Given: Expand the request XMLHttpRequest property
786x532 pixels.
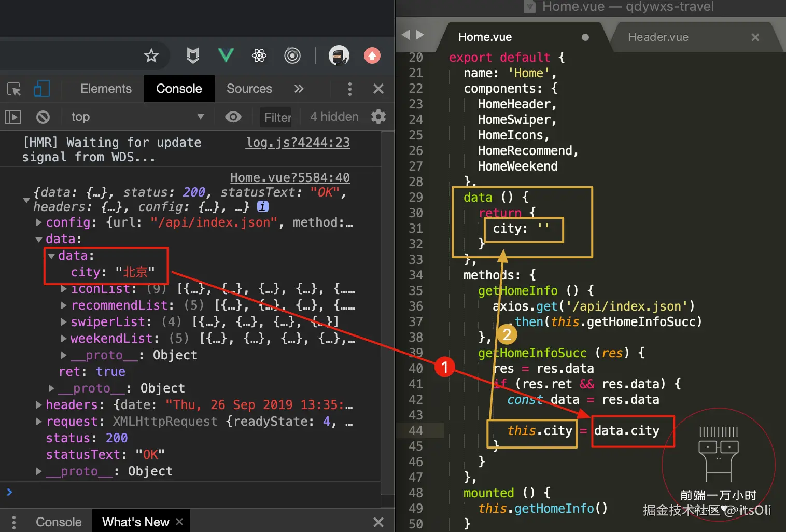Looking at the screenshot, I should pyautogui.click(x=39, y=422).
